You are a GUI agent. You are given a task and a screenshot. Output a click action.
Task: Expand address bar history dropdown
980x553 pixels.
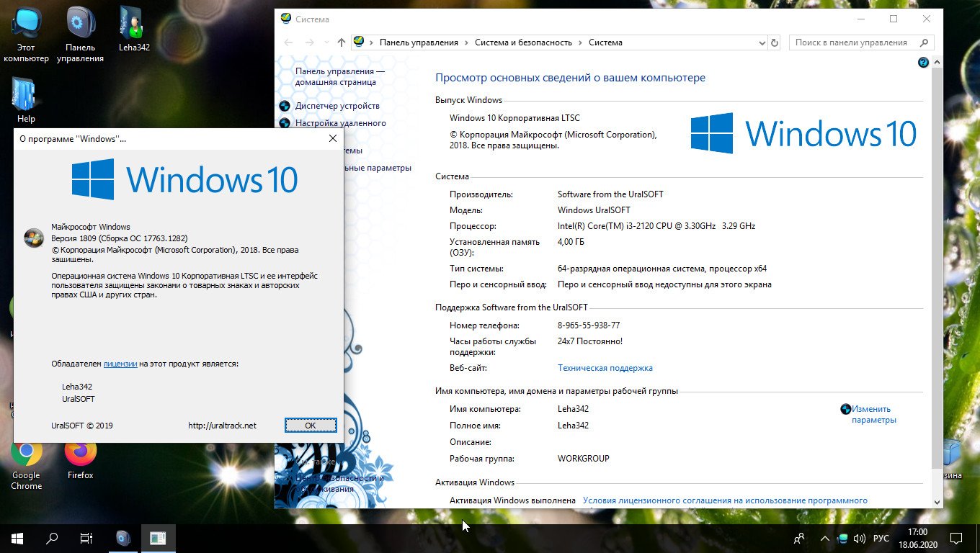[x=762, y=42]
